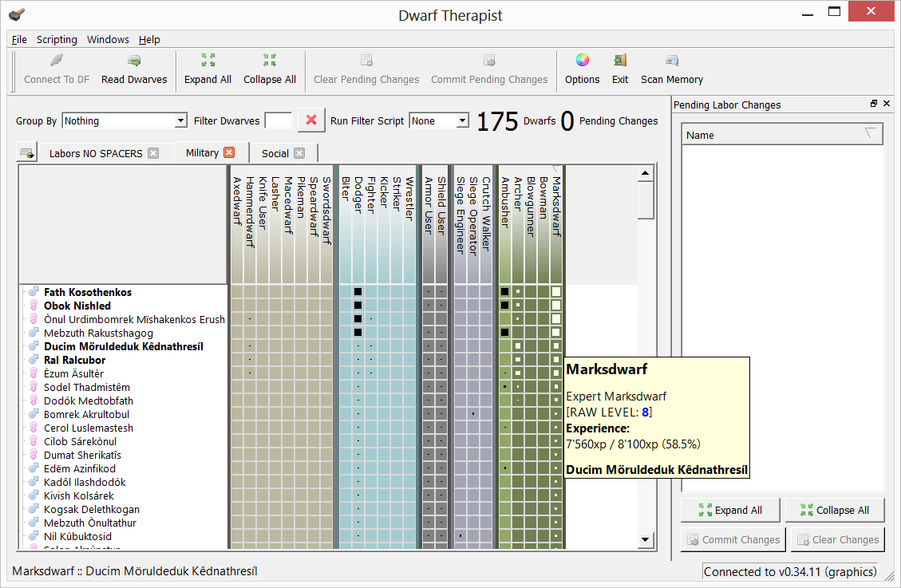This screenshot has width=901, height=588.
Task: Open the Windows menu
Action: point(108,39)
